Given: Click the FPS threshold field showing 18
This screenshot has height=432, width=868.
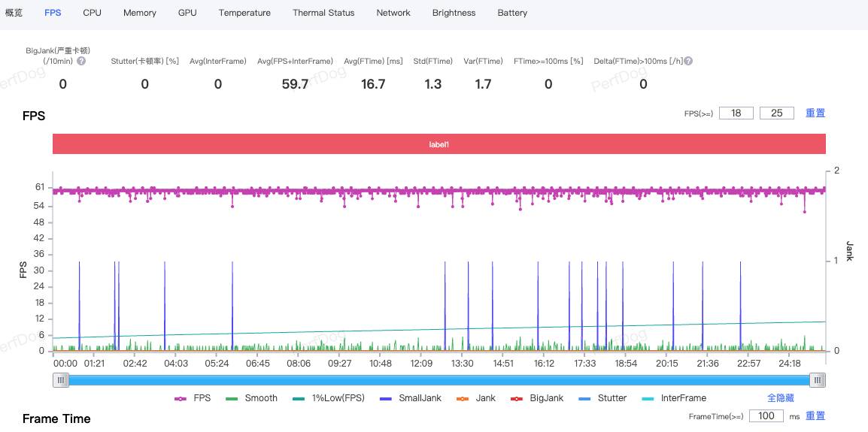Looking at the screenshot, I should coord(736,113).
